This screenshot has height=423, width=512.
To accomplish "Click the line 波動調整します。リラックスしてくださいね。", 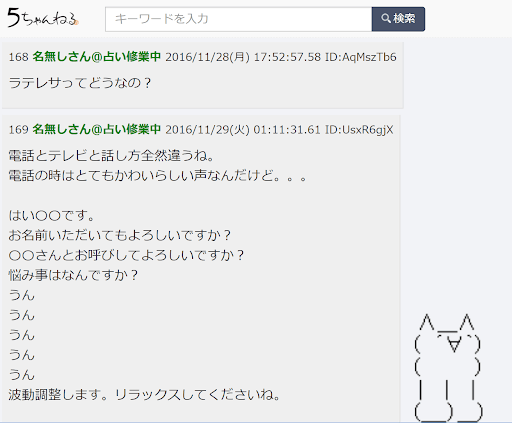I will pos(145,395).
